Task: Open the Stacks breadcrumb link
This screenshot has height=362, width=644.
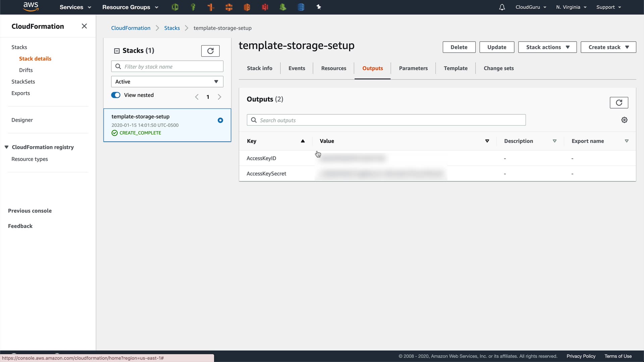Action: point(172,28)
